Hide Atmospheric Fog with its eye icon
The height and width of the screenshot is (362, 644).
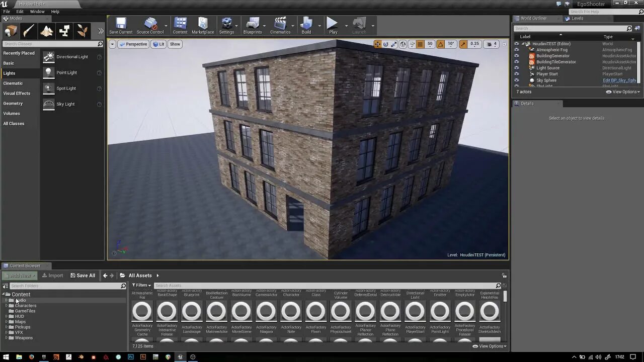pos(516,50)
